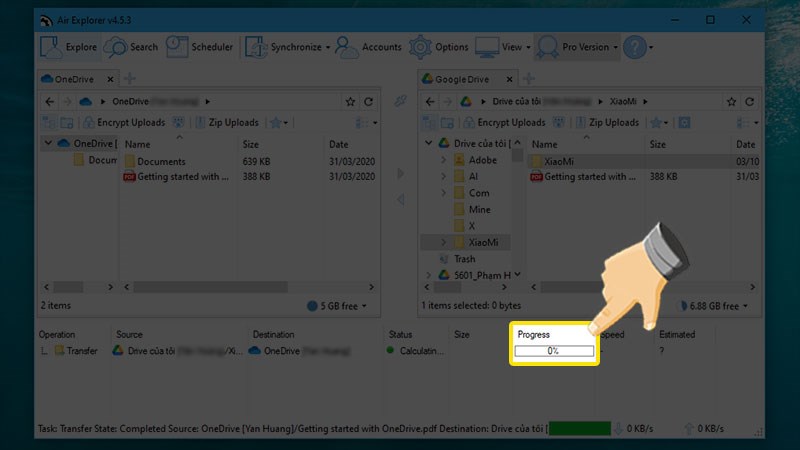Toggle the link panes icon
Viewport: 800px width, 450px height.
coord(401,101)
